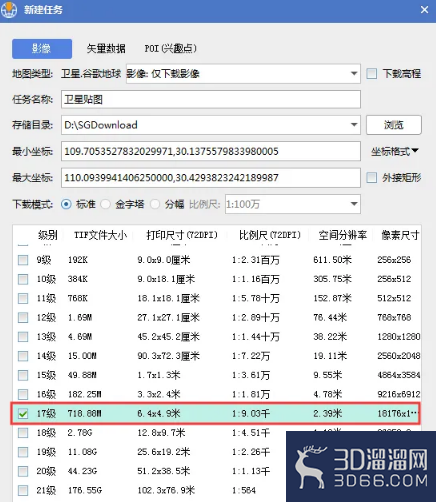The image size is (436, 502).
Task: Click the 任务名称 input field
Action: click(211, 99)
